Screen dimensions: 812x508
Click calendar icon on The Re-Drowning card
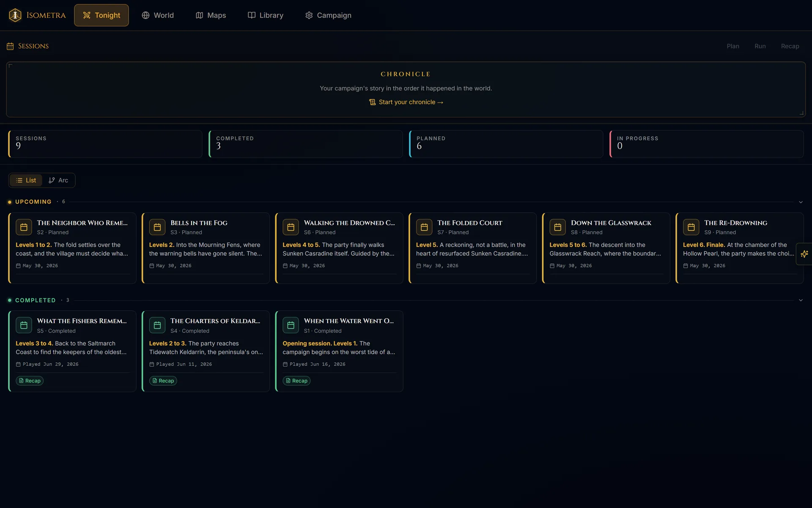(691, 227)
